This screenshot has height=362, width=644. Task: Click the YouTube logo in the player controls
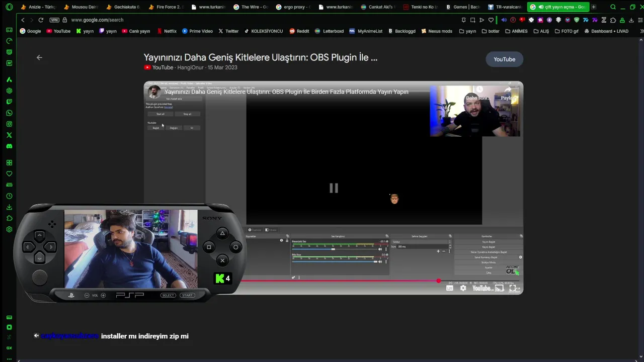point(481,288)
